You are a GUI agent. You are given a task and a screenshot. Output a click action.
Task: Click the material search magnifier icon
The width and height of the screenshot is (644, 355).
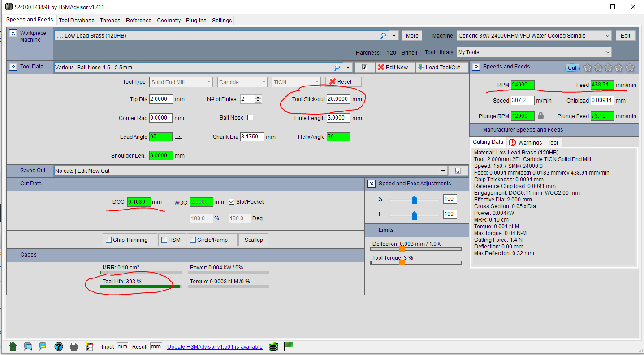point(383,36)
